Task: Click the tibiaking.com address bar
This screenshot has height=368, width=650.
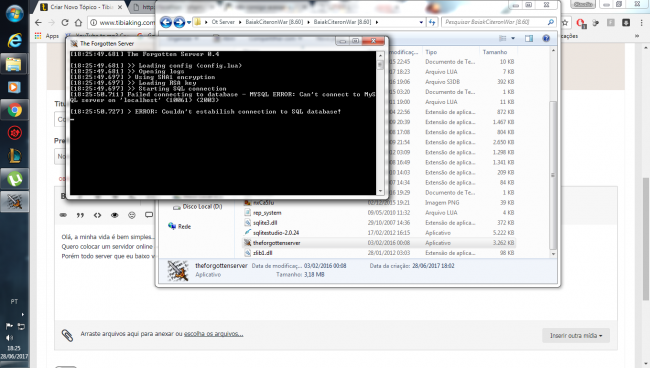Action: tap(127, 22)
